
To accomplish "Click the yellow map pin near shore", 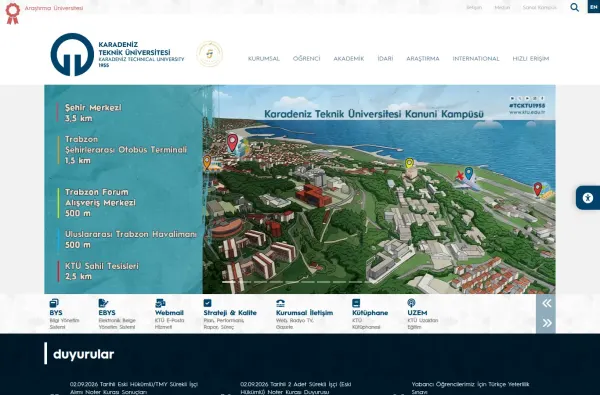I will click(x=409, y=163).
